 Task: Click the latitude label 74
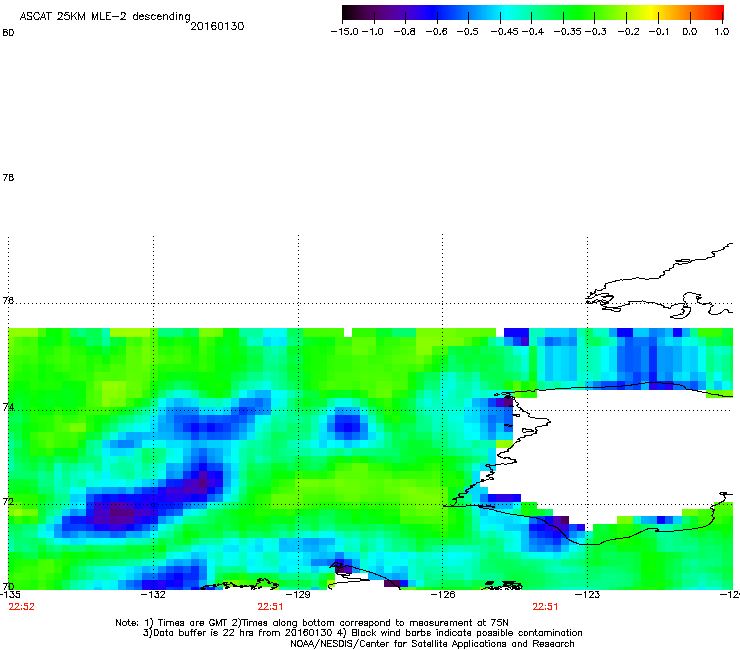click(8, 407)
